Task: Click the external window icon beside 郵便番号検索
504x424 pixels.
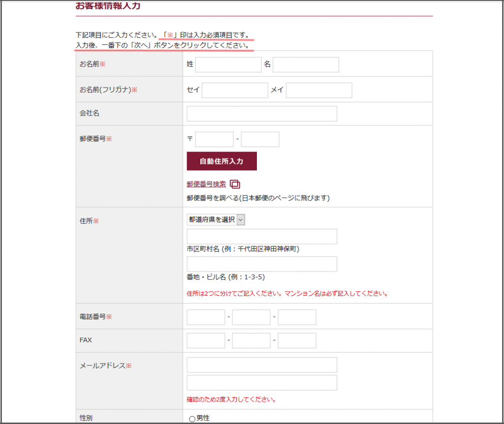Action: point(235,184)
